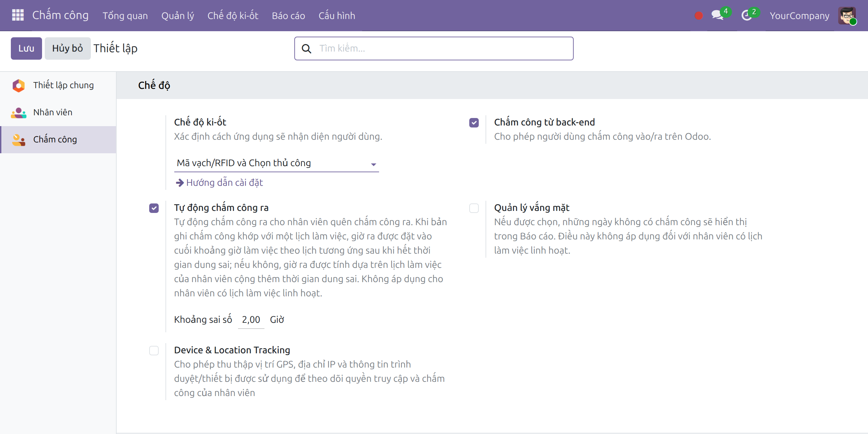Select the Nhân viên sidebar icon

coord(19,113)
